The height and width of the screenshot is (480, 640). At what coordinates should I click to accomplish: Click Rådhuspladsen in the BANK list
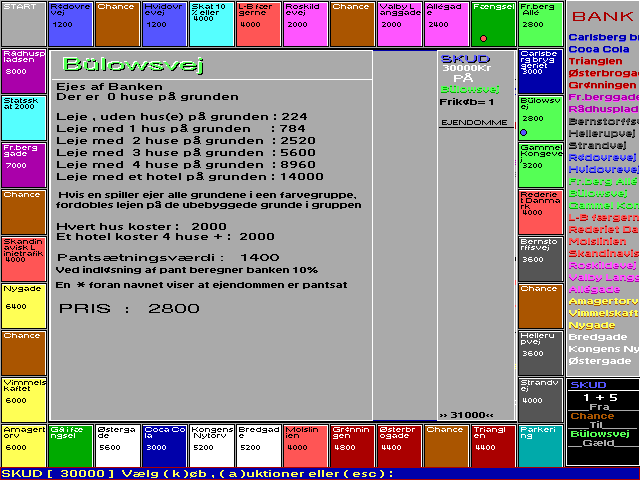coord(603,109)
